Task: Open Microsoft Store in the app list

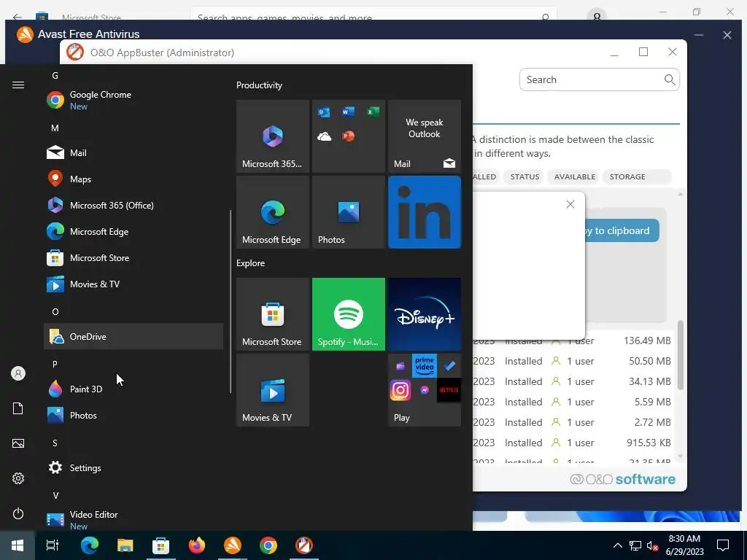Action: (133, 257)
